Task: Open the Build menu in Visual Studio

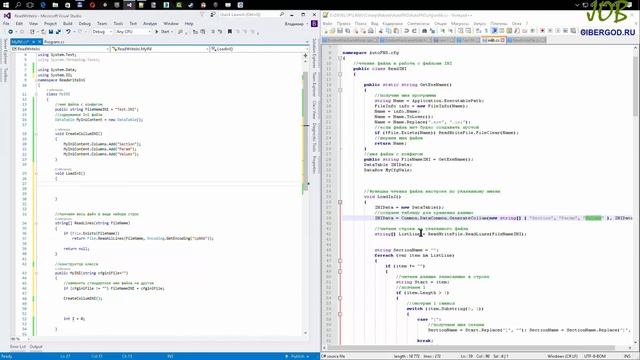Action: click(x=68, y=24)
